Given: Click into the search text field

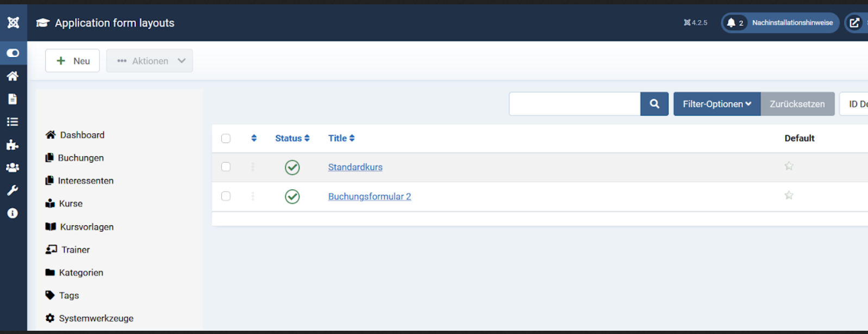Looking at the screenshot, I should (574, 104).
